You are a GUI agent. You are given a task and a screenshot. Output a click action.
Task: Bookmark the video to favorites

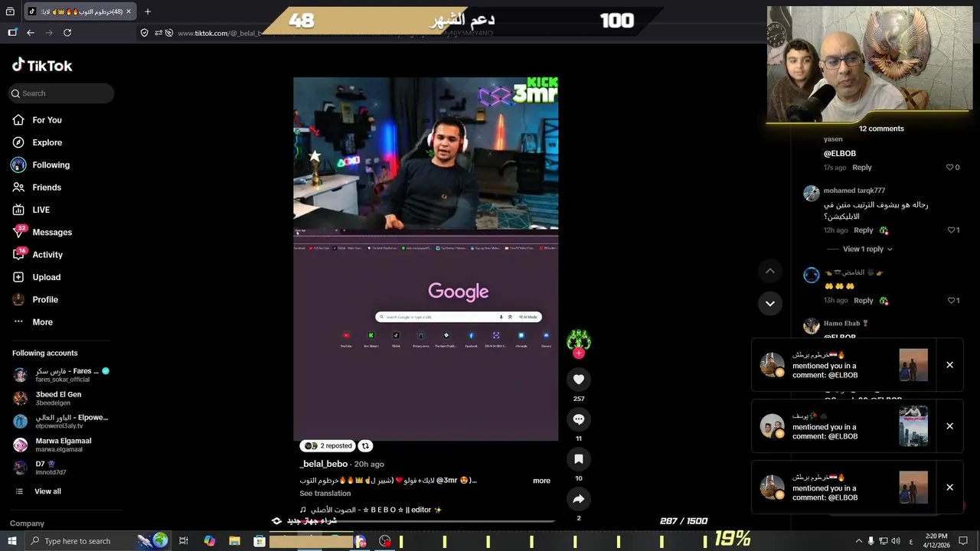click(x=579, y=459)
